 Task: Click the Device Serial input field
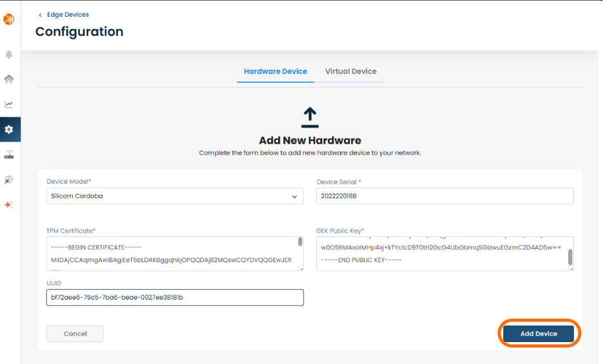[445, 196]
